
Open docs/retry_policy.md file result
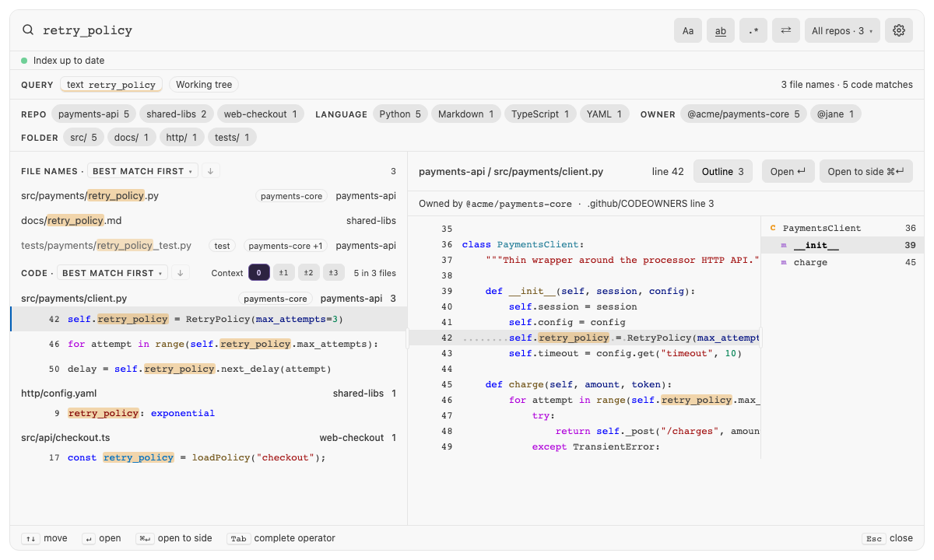(x=209, y=221)
